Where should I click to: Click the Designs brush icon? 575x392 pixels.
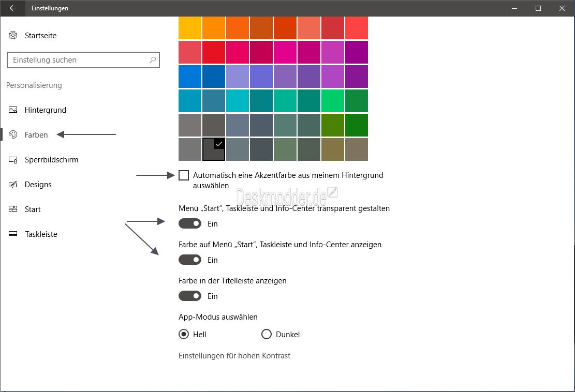(13, 184)
